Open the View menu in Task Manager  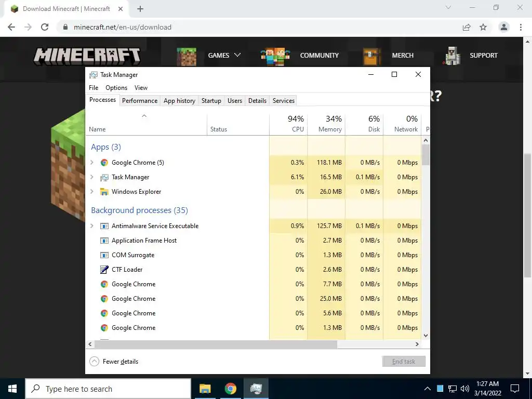(141, 87)
